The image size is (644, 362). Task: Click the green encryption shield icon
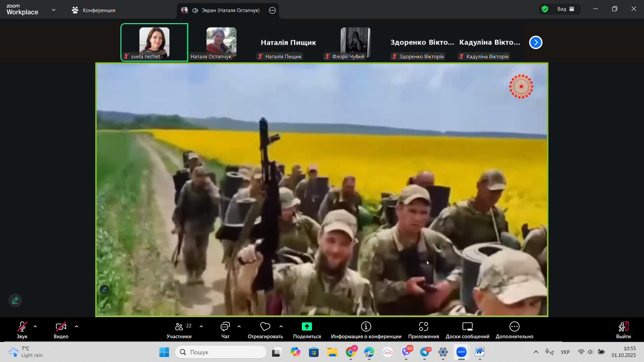pyautogui.click(x=545, y=9)
